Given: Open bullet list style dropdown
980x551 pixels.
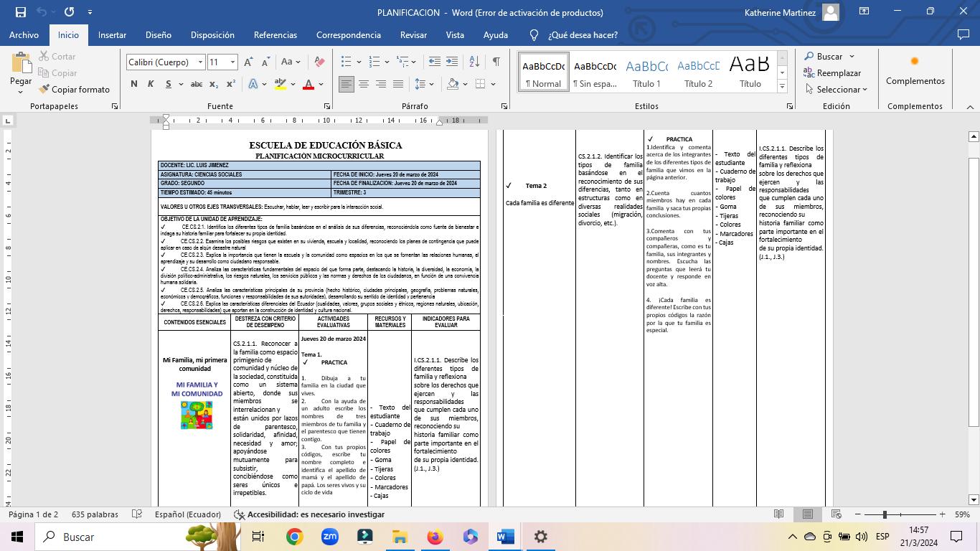Looking at the screenshot, I should pyautogui.click(x=360, y=62).
